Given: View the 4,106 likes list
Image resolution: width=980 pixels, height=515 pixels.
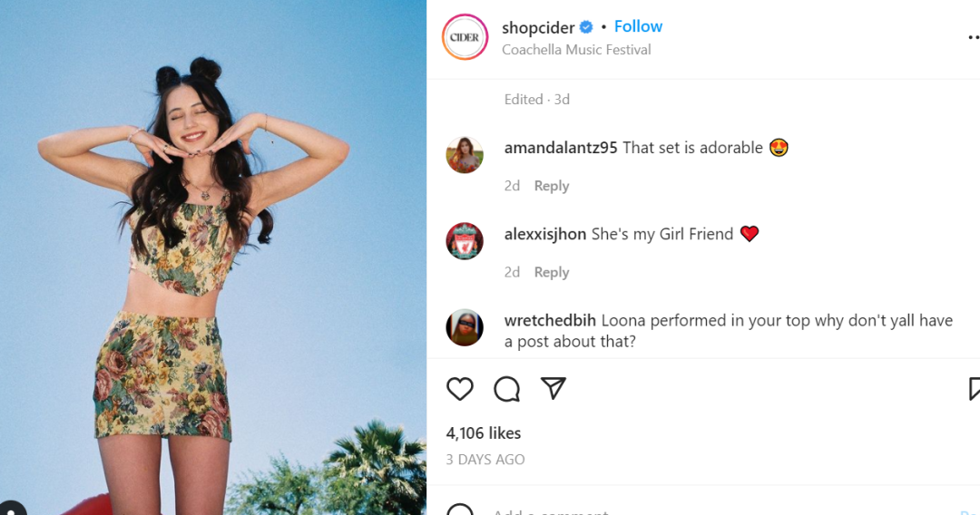Looking at the screenshot, I should (484, 432).
